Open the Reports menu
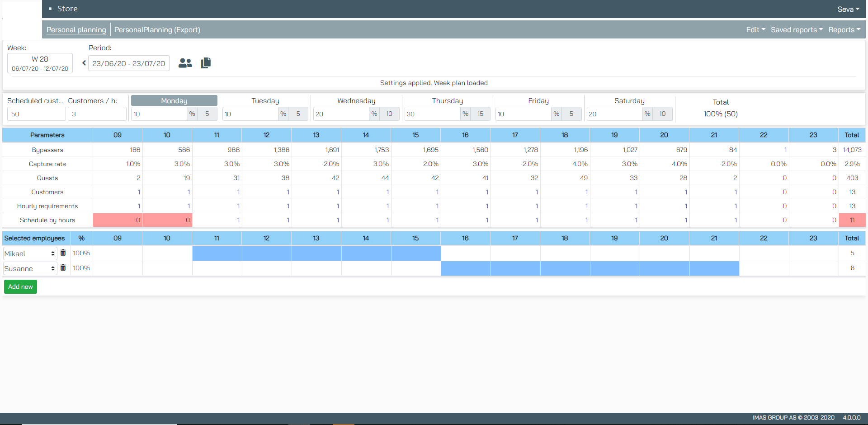This screenshot has height=425, width=868. point(844,30)
